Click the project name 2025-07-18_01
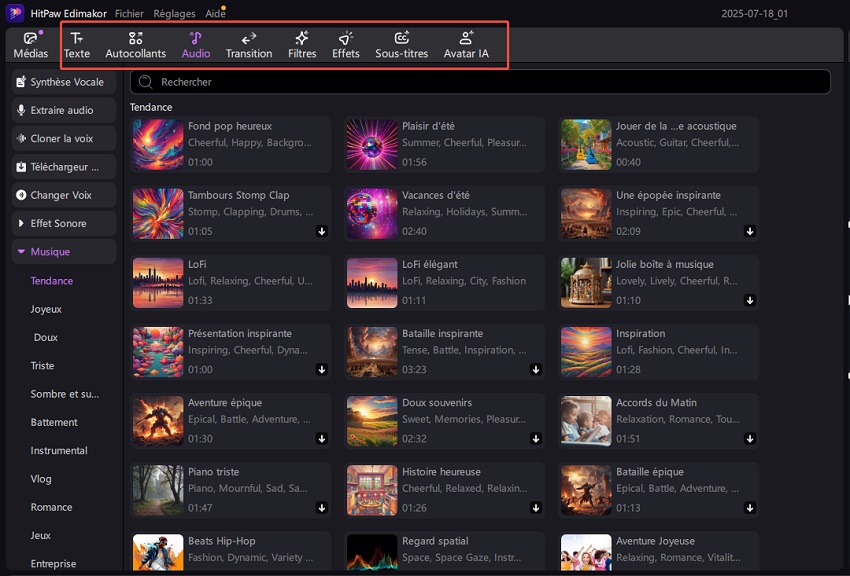The image size is (850, 576). coord(754,14)
